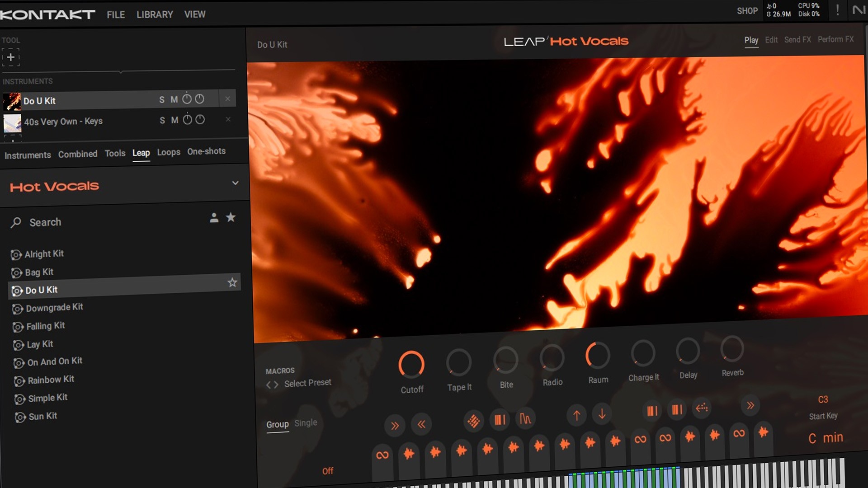The width and height of the screenshot is (868, 488).
Task: Collapse the tool section divider arrow
Action: [x=120, y=71]
